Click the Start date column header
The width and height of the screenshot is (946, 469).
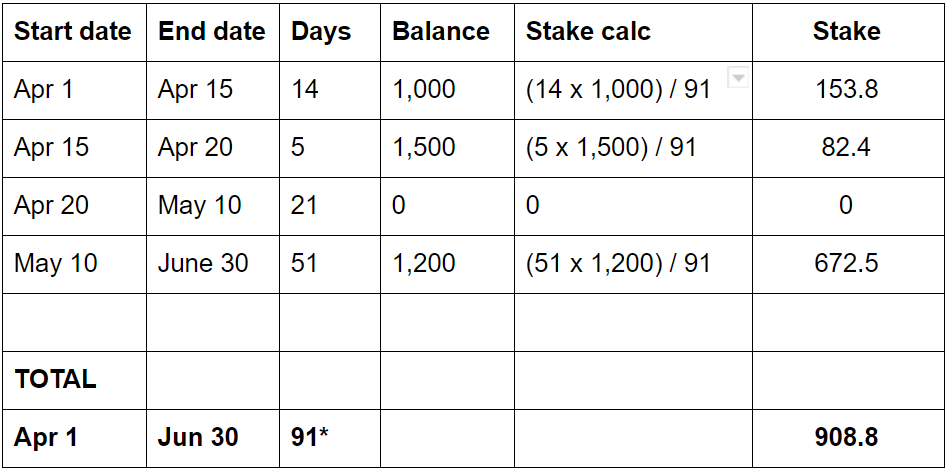(73, 31)
